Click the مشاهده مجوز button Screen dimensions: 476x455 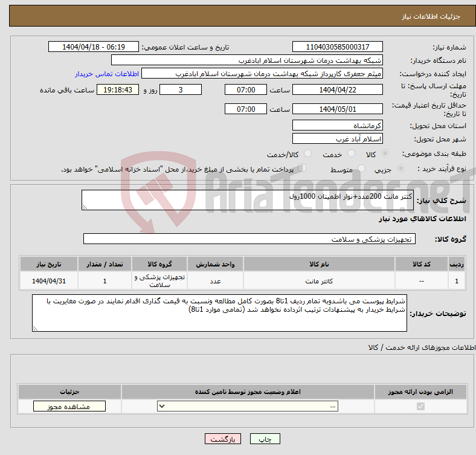tap(69, 407)
